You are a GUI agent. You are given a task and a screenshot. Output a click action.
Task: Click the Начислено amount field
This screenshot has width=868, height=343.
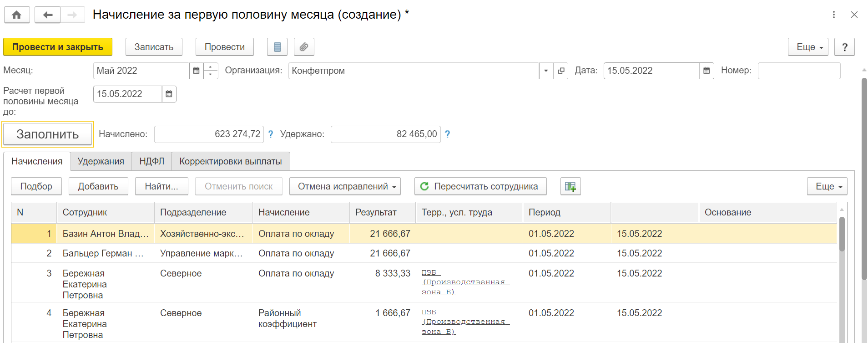[x=209, y=134]
